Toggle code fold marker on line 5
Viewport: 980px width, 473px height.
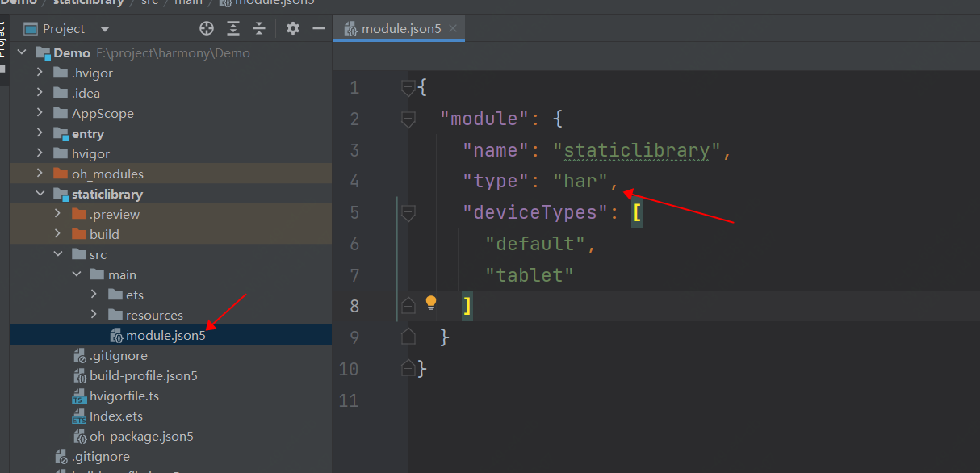point(408,213)
